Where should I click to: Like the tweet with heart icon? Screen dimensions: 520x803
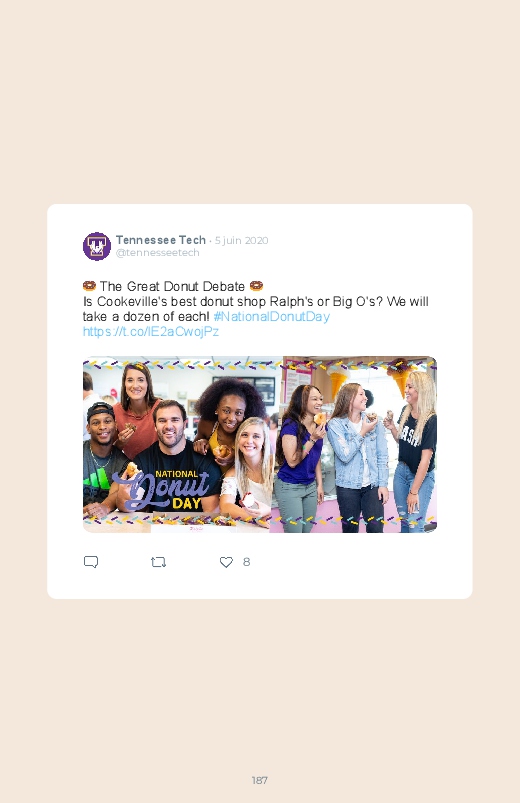tap(226, 562)
